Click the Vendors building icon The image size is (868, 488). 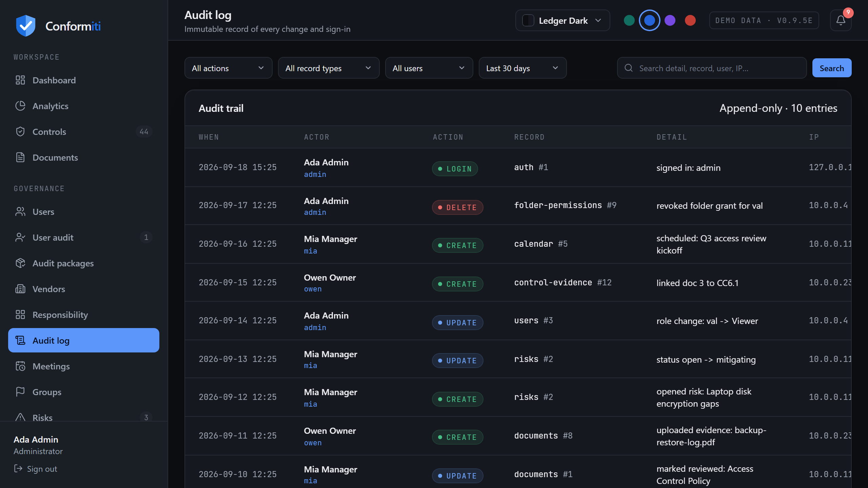click(x=20, y=289)
